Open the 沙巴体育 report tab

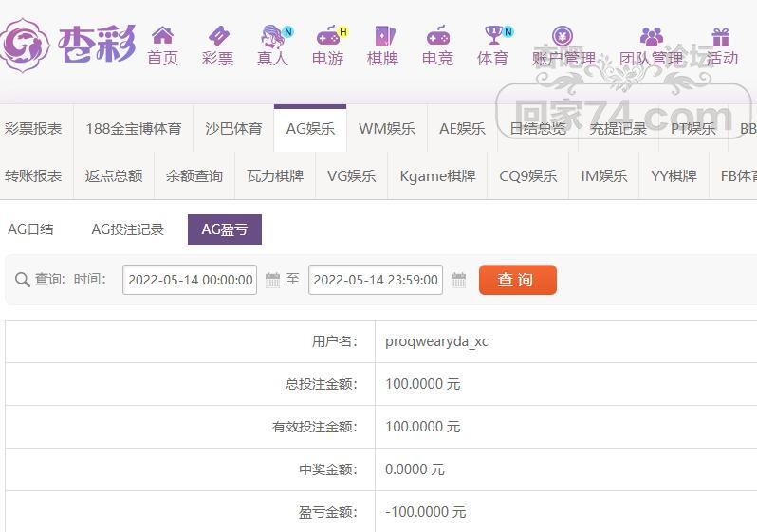(x=233, y=128)
